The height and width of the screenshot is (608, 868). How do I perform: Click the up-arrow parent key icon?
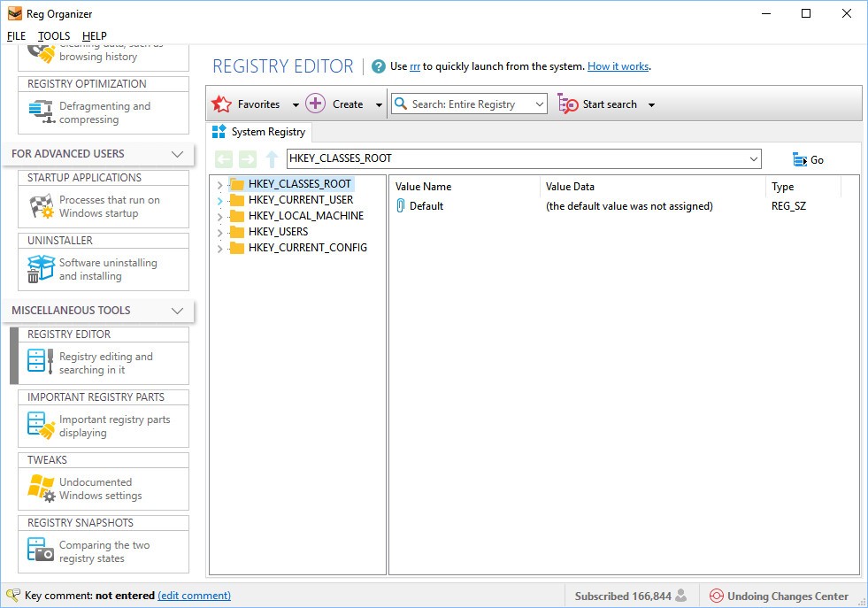[273, 160]
